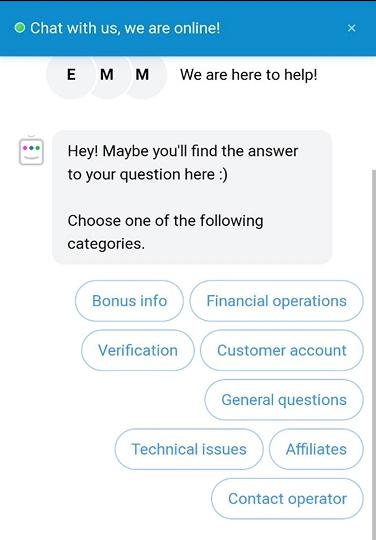The height and width of the screenshot is (540, 376).
Task: Click the green online status dot
Action: pyautogui.click(x=20, y=28)
